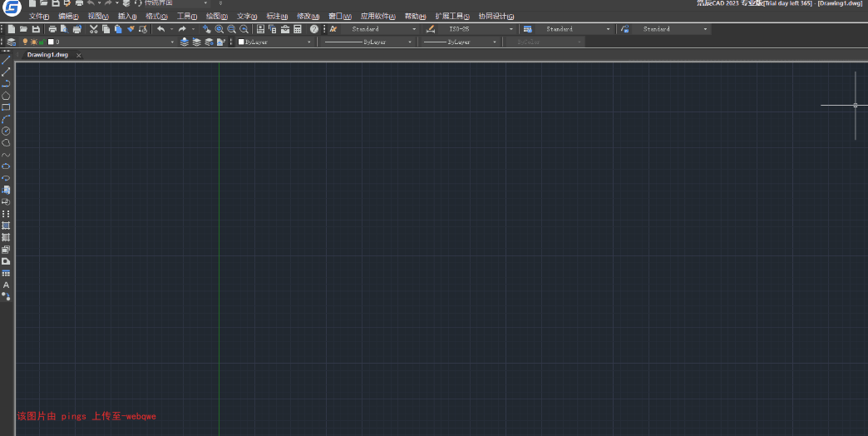Select the Spline tool
The width and height of the screenshot is (868, 436).
point(6,155)
